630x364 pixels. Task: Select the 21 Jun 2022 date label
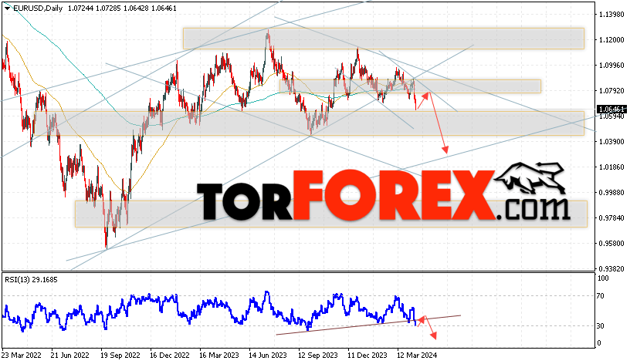coord(70,356)
